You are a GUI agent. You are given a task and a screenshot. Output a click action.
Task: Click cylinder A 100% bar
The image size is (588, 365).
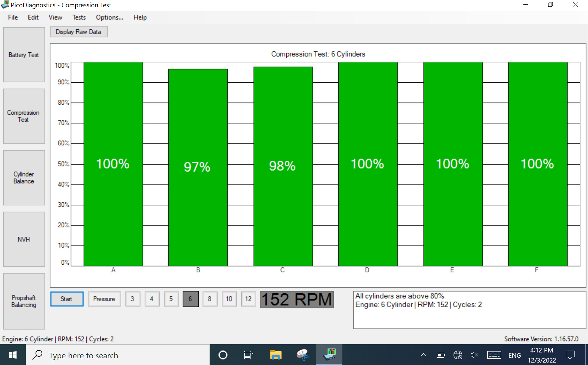coord(113,164)
